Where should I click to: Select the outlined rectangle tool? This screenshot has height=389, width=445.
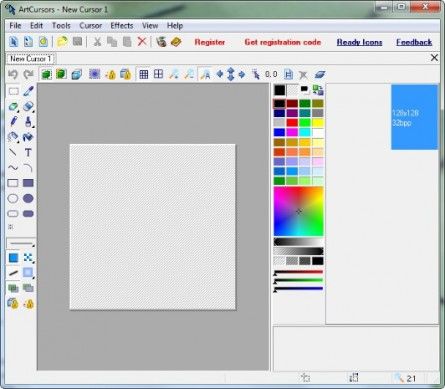point(13,183)
